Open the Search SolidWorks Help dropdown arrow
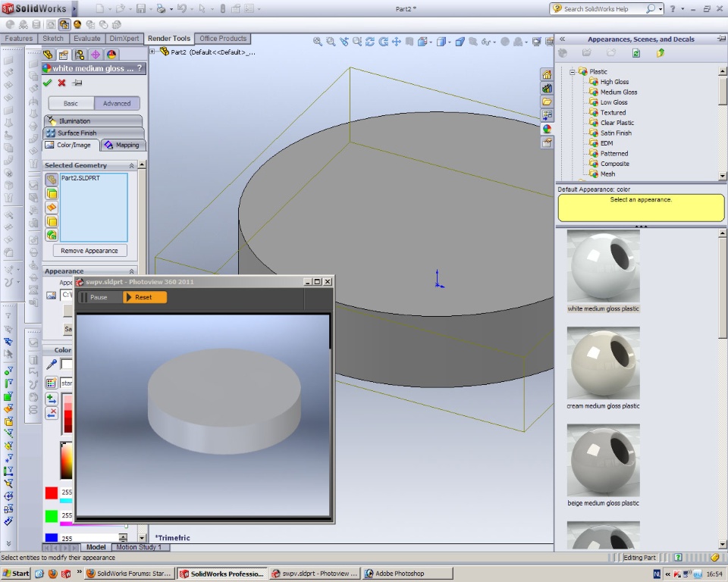 pyautogui.click(x=661, y=9)
